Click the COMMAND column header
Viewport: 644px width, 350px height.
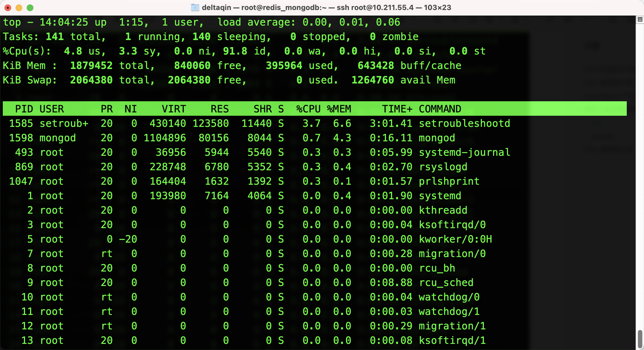coord(440,109)
